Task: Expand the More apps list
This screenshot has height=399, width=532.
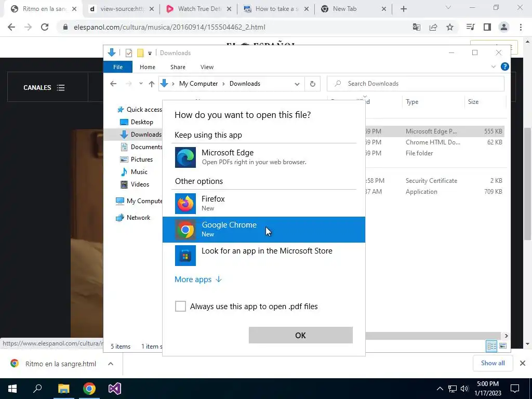Action: [x=198, y=279]
